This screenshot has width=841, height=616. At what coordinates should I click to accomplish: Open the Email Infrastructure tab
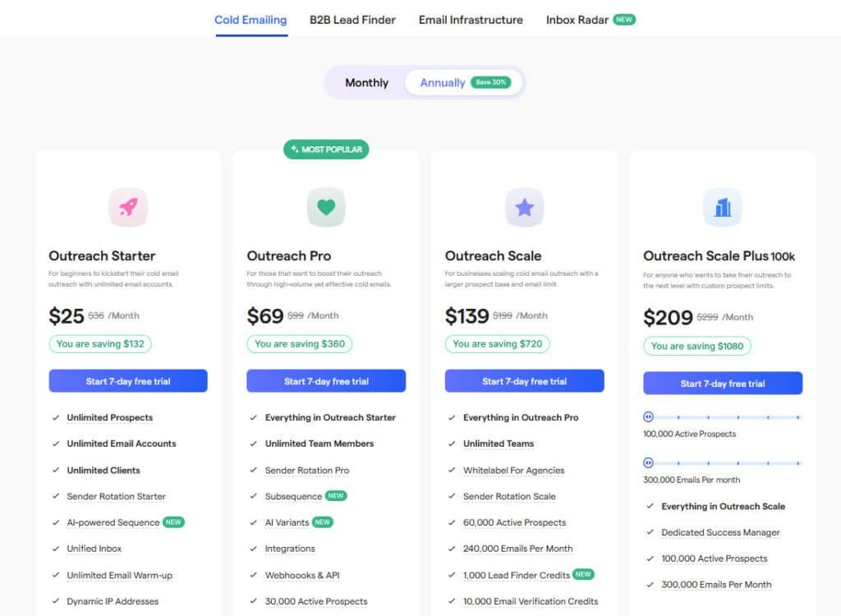pos(471,20)
